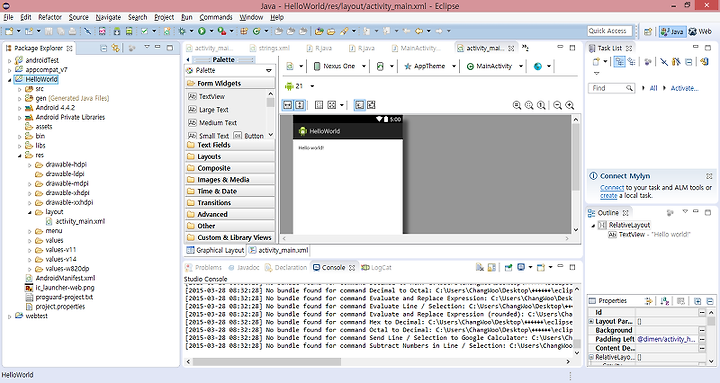Click the console horizontal scrollbar

(266, 362)
